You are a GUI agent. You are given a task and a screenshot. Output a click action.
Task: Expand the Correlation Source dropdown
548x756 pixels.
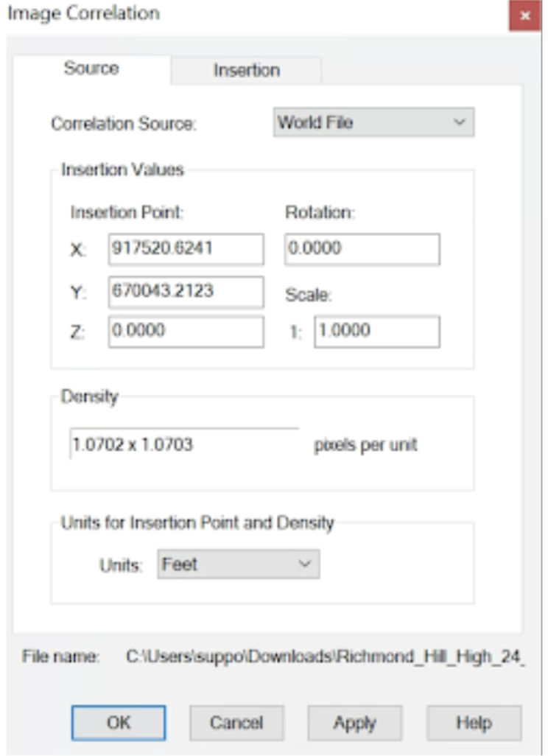click(373, 122)
